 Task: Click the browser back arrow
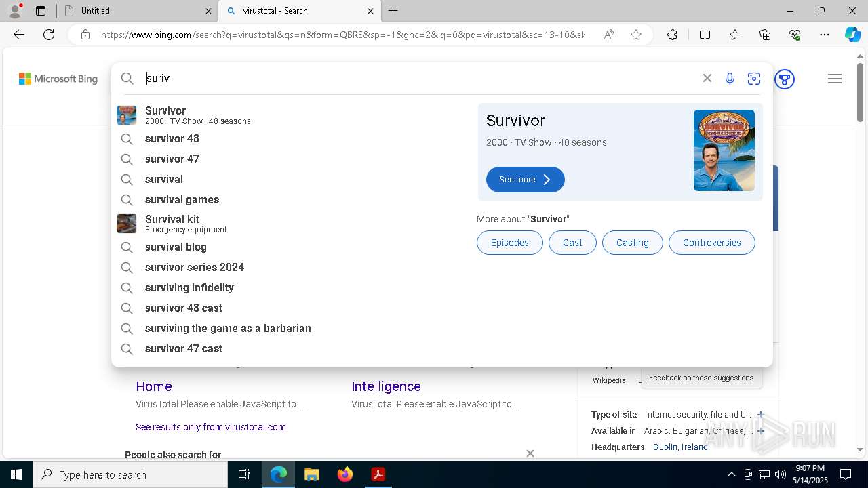pyautogui.click(x=19, y=35)
